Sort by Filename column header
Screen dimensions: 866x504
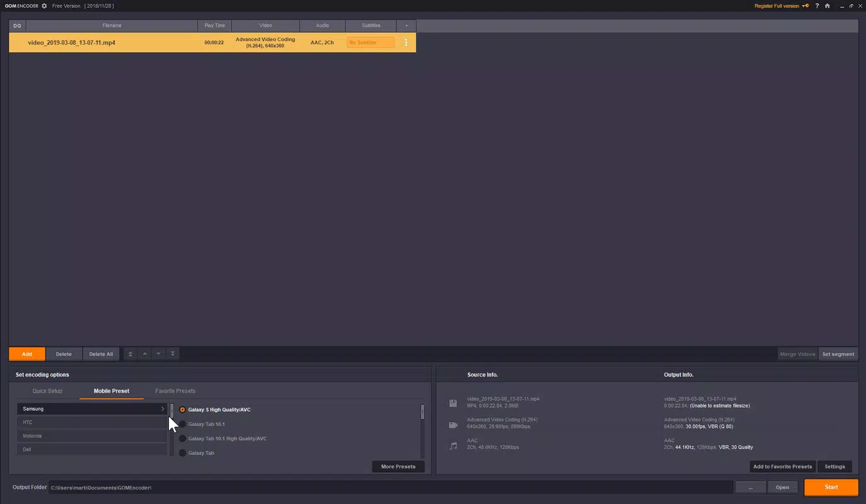(x=112, y=26)
